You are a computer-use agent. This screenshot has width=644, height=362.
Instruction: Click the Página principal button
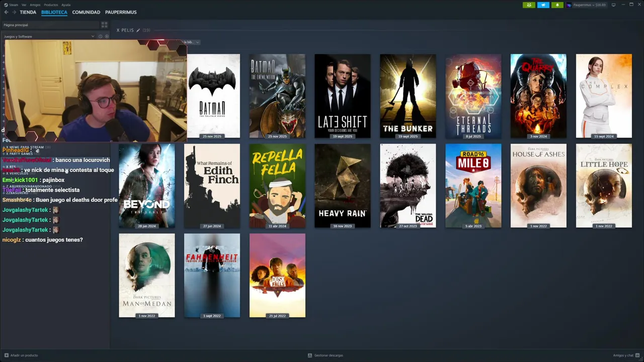pos(50,25)
